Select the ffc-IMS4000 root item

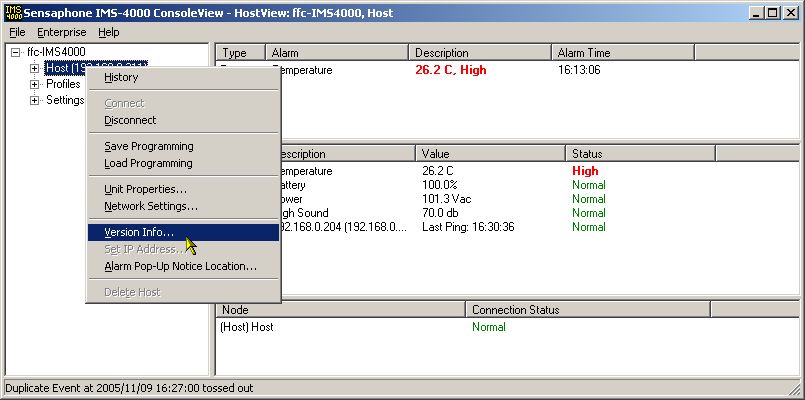(56, 52)
